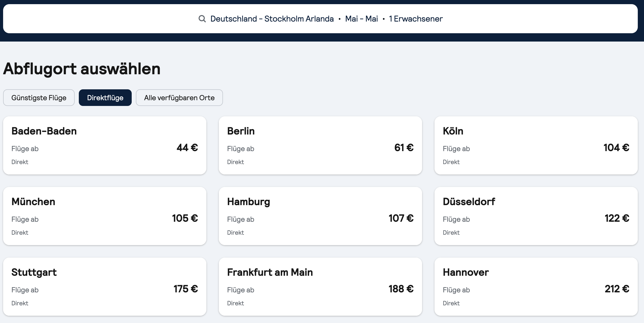Choose Hannover departure card
Screen dimensions: 644x323
point(536,287)
